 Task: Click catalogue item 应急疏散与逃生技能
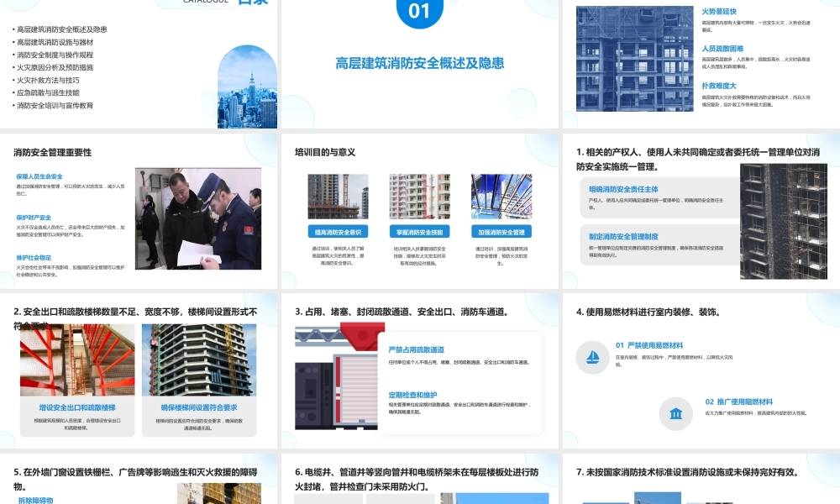pos(48,92)
